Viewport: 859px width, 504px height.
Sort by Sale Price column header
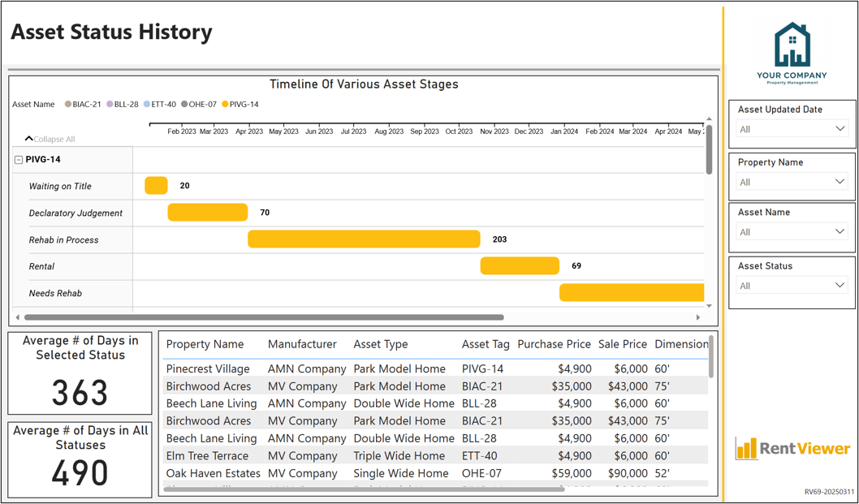pyautogui.click(x=623, y=344)
